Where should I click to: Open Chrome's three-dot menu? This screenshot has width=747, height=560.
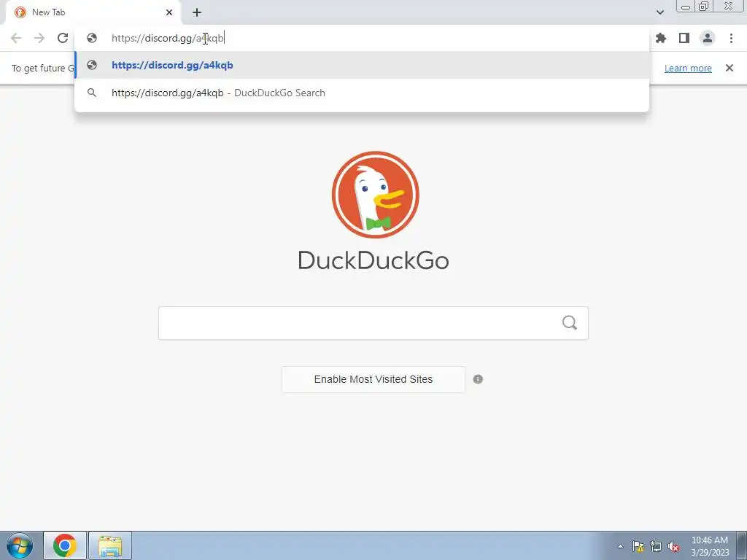click(x=731, y=38)
